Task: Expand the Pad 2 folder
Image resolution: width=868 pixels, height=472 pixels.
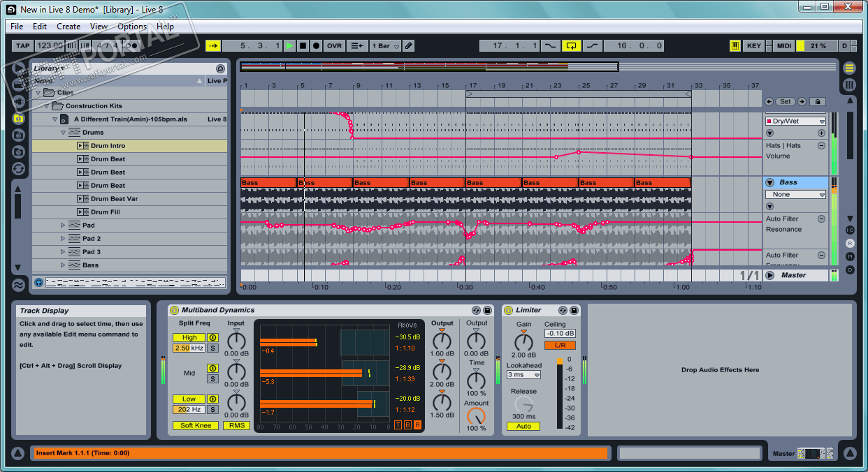Action: coord(63,238)
